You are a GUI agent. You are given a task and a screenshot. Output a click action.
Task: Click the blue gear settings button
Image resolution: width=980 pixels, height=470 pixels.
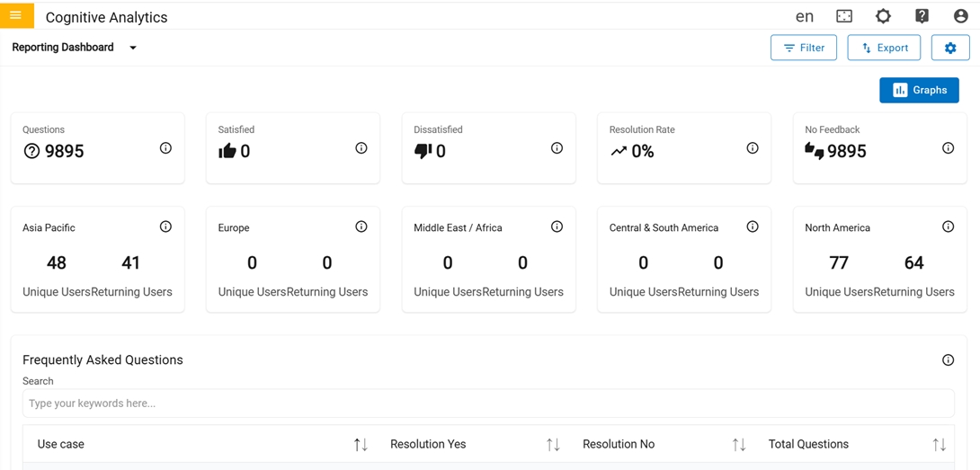[950, 48]
